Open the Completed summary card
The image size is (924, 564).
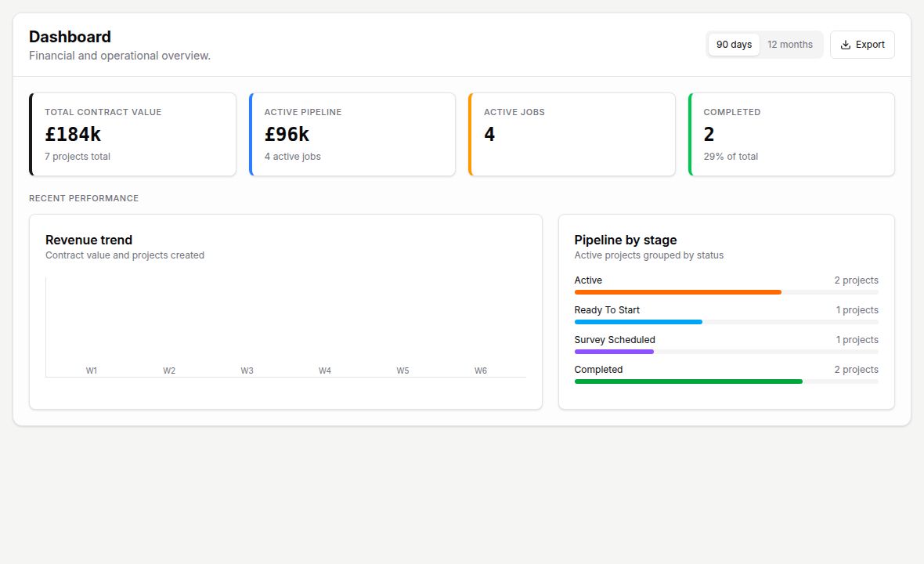coord(792,135)
